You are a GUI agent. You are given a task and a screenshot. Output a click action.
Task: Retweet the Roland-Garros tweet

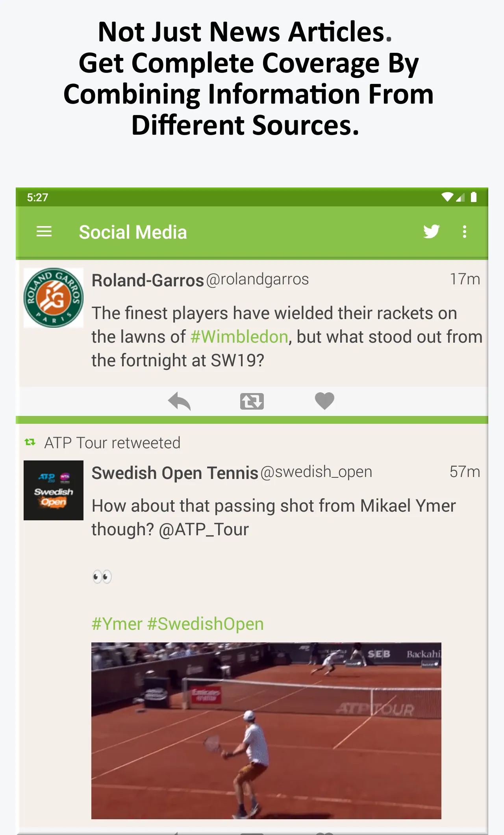click(252, 401)
